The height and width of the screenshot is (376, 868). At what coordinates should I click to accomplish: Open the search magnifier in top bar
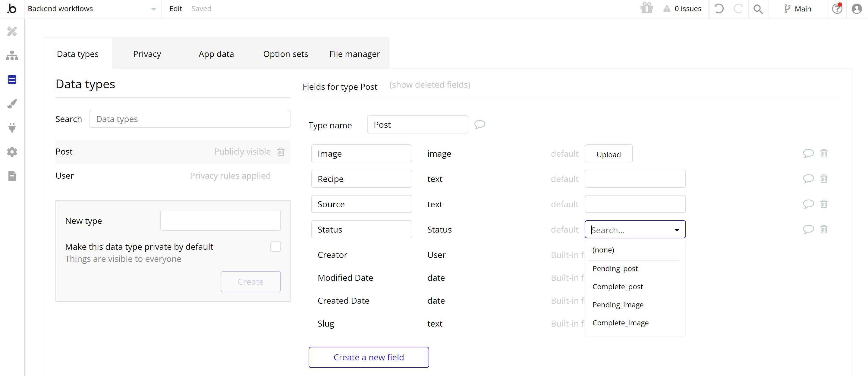(x=758, y=9)
